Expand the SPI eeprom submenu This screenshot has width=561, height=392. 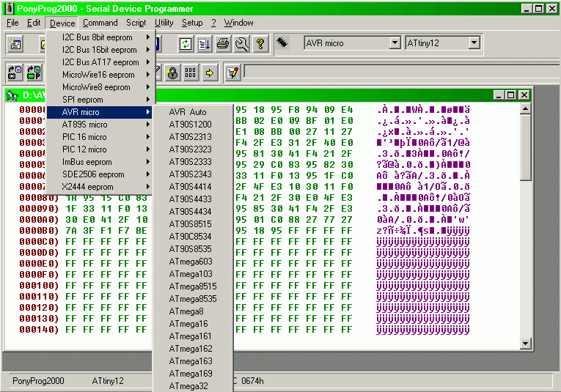(100, 100)
